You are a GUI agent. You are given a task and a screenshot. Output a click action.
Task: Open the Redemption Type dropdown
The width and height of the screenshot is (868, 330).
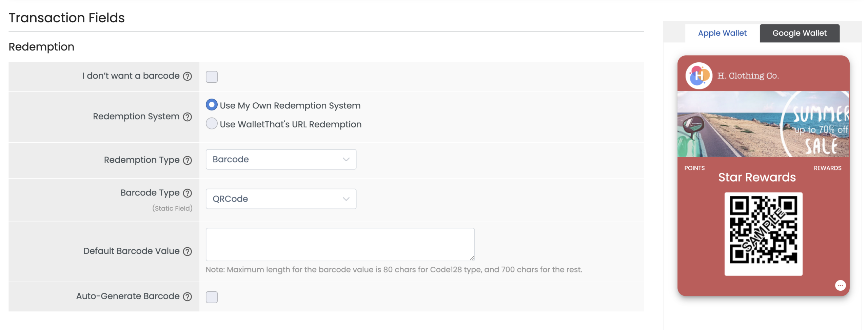(281, 159)
